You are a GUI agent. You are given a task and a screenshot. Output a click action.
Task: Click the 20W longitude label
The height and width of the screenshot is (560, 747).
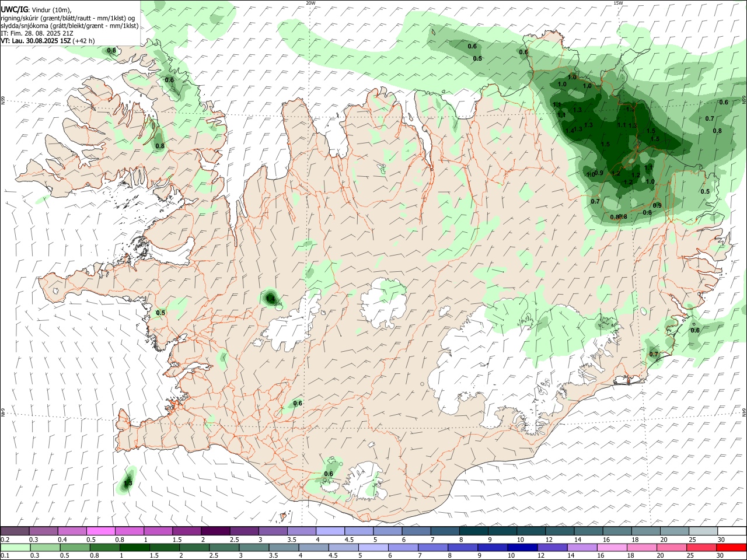pos(310,3)
